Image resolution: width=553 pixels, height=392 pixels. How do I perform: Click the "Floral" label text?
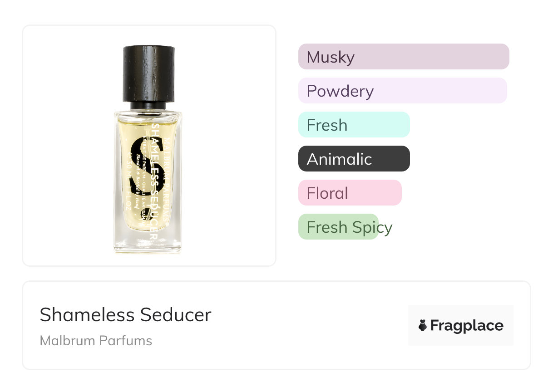point(327,193)
